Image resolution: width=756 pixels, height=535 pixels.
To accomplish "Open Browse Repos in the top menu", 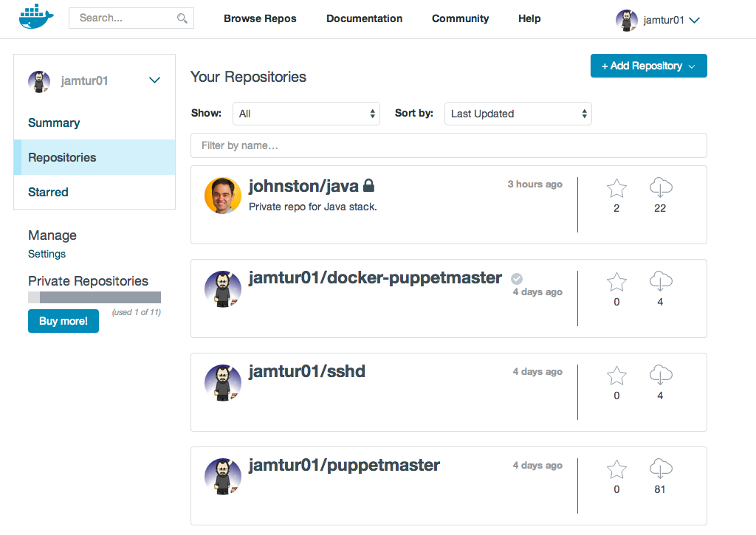I will click(x=260, y=18).
